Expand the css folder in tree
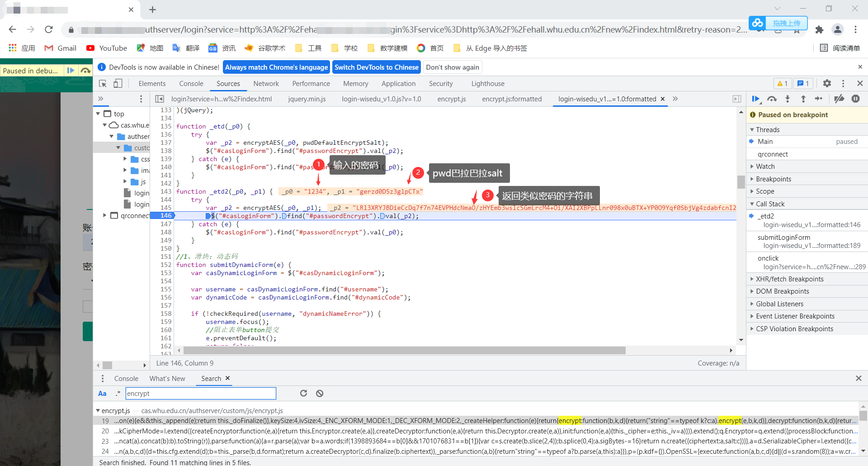This screenshot has height=466, width=868. coord(125,159)
